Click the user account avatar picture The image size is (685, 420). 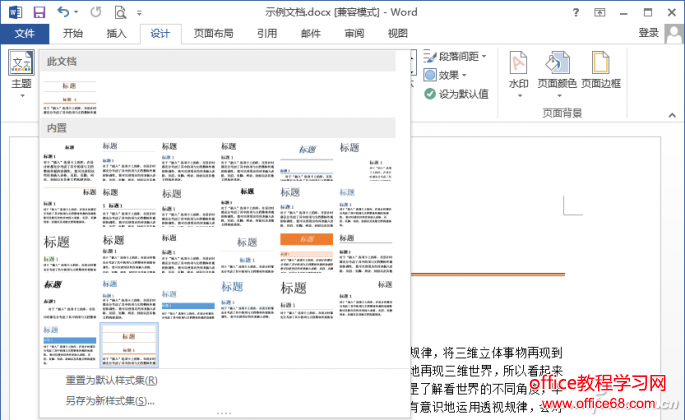pos(674,34)
